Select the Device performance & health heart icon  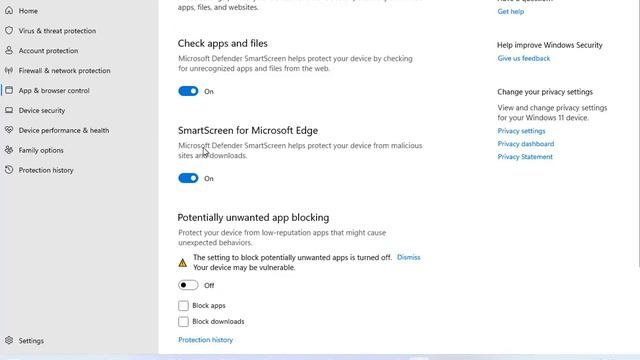(x=9, y=130)
